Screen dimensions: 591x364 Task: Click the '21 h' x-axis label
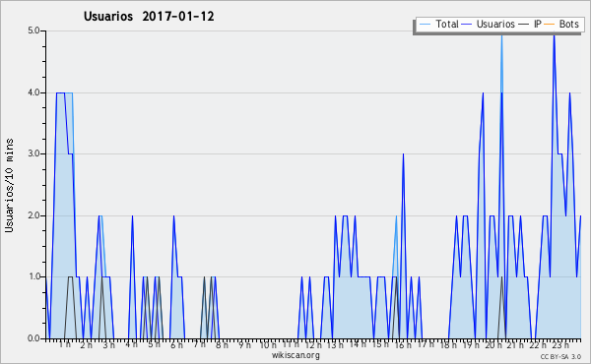(515, 344)
